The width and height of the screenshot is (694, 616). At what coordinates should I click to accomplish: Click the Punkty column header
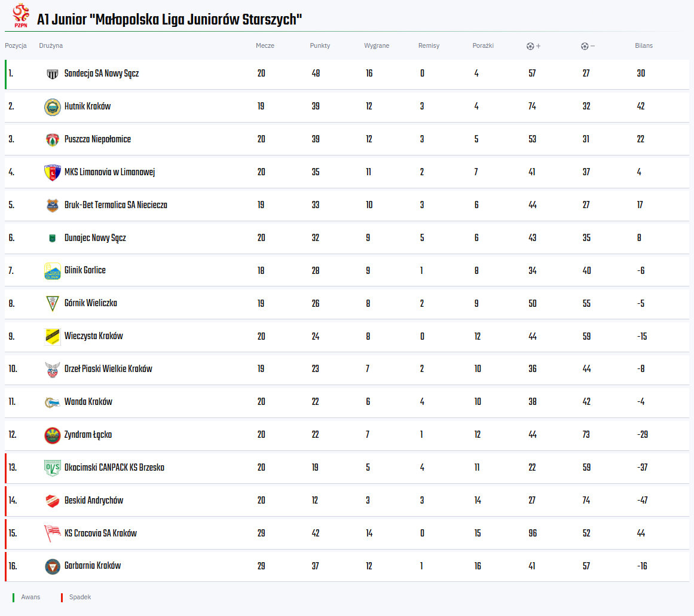[320, 46]
